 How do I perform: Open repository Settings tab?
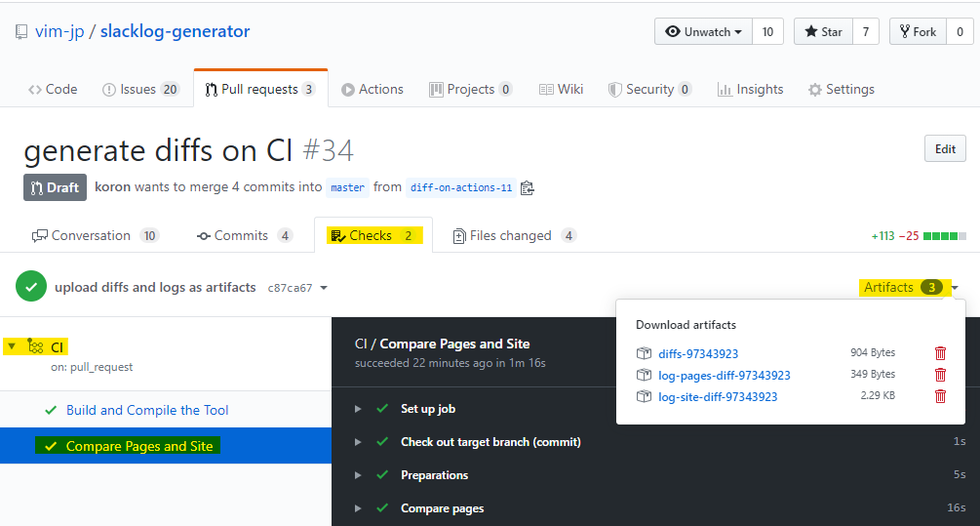pyautogui.click(x=842, y=90)
